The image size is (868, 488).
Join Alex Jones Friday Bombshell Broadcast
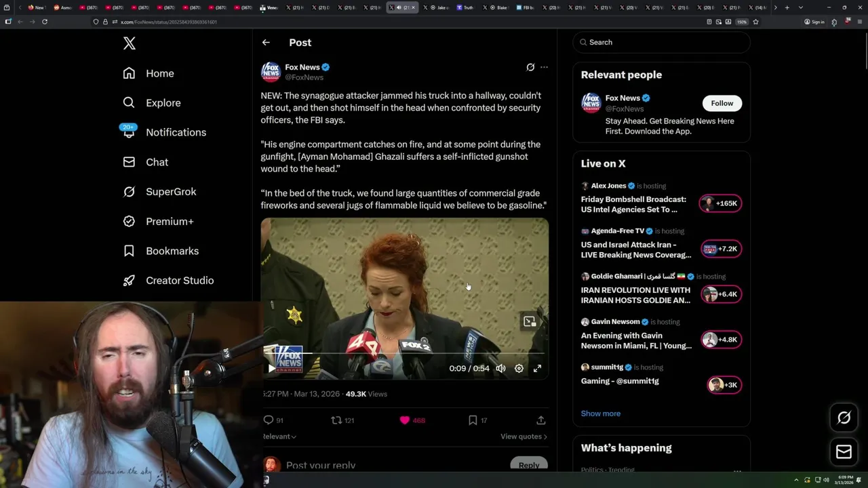click(x=633, y=205)
